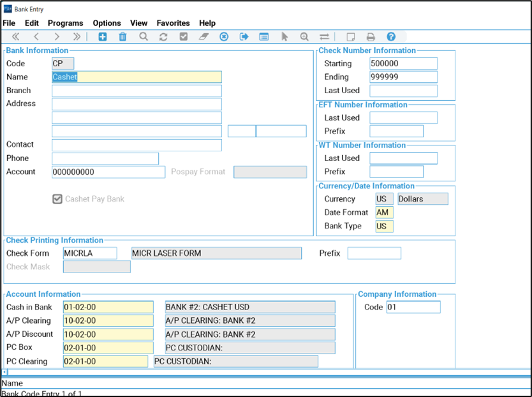Click the A/P Clearing account field
Viewport: 532px width, 397px height.
(108, 320)
